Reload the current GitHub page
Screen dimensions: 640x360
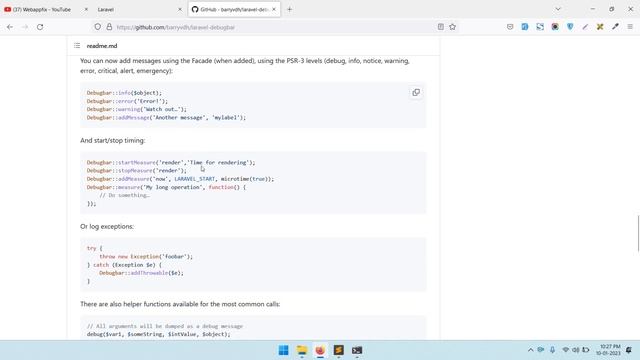coord(40,27)
